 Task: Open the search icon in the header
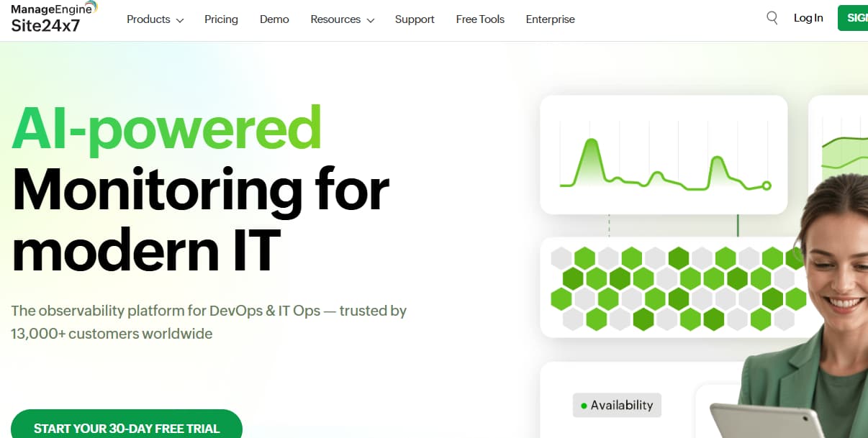(x=771, y=17)
